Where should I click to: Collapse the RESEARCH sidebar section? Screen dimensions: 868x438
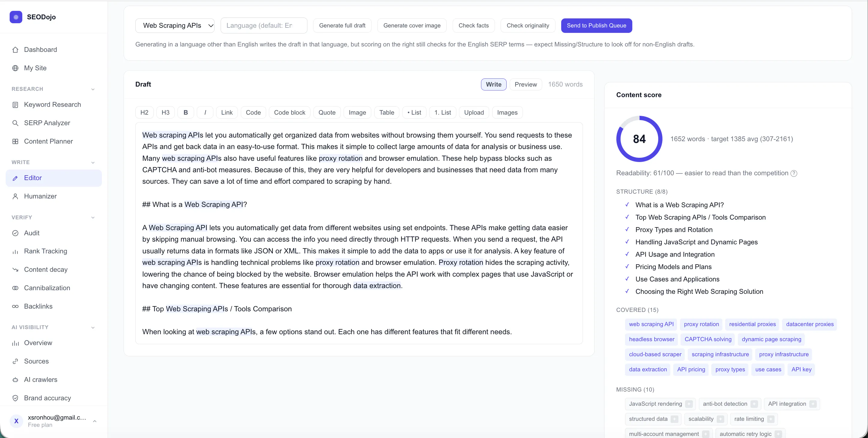pos(93,89)
